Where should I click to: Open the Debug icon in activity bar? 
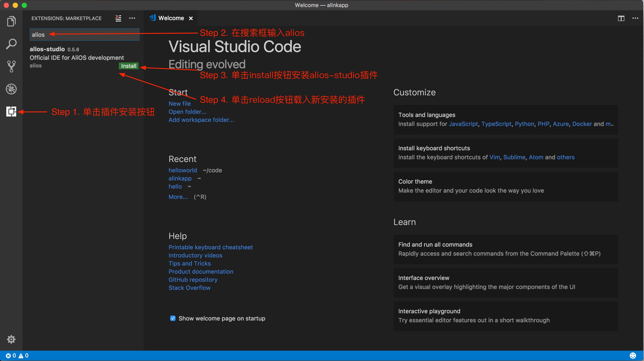[x=11, y=89]
